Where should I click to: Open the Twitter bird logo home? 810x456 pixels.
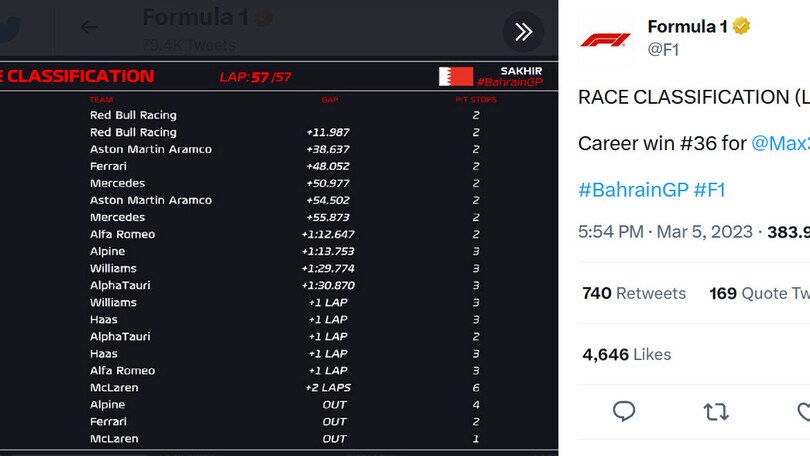click(9, 28)
